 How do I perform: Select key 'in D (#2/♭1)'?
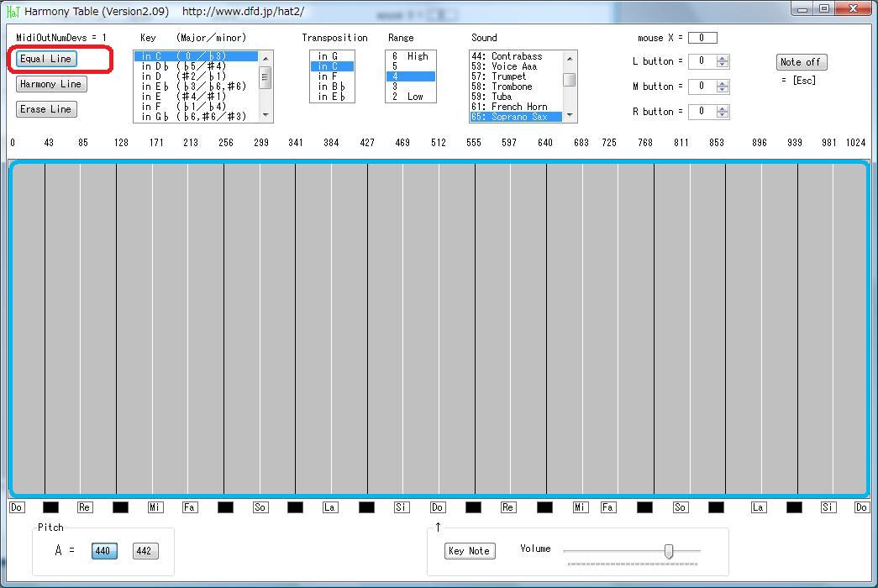tap(196, 76)
